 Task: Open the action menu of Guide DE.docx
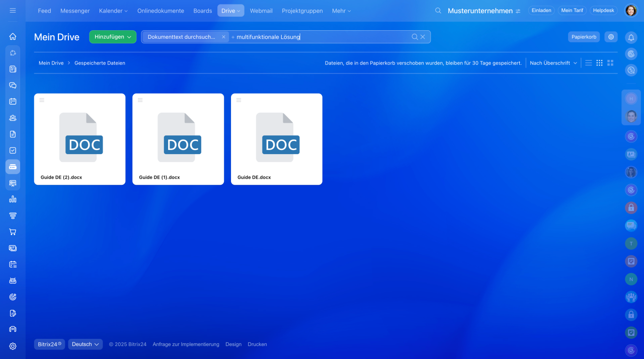[x=239, y=100]
